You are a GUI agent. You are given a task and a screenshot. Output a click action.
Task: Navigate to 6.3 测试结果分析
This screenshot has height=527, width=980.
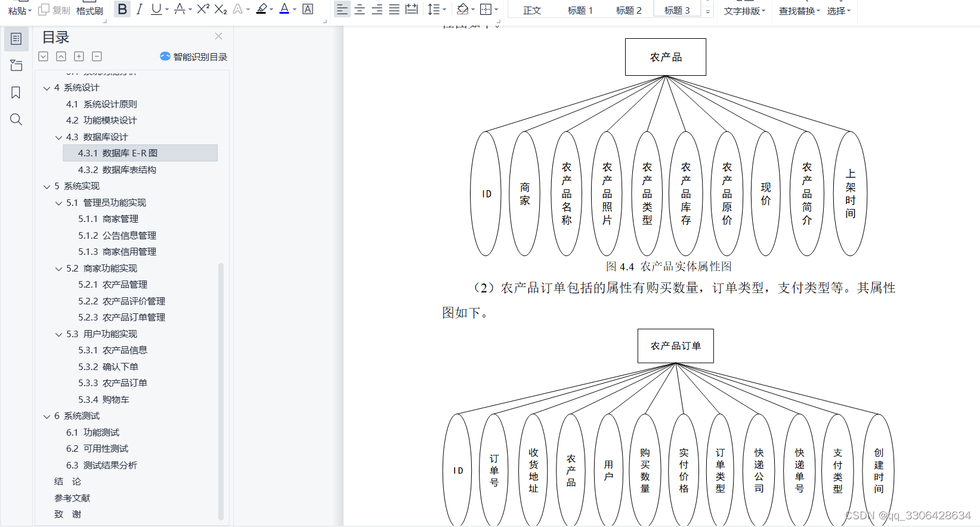point(101,465)
